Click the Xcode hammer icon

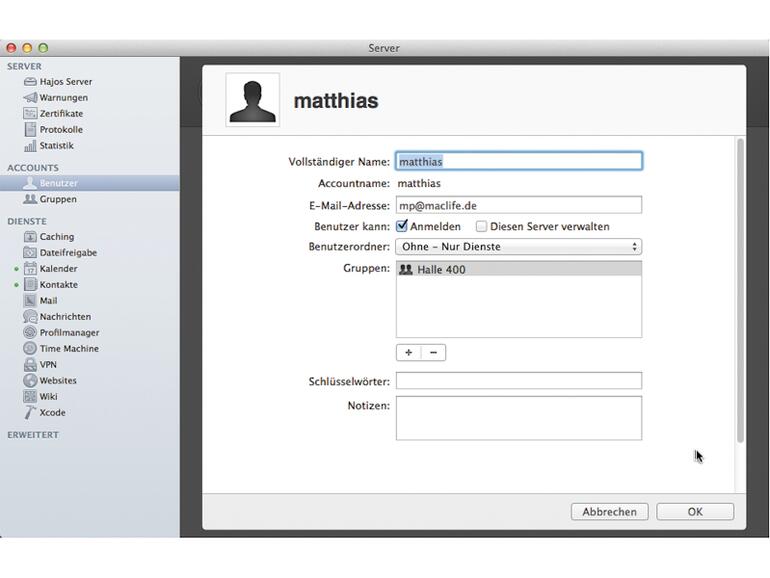[30, 413]
